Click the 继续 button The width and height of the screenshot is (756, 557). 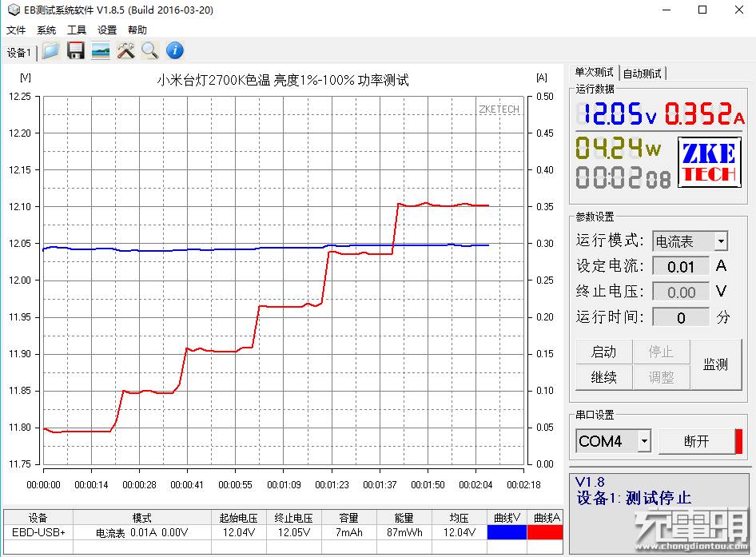point(603,376)
